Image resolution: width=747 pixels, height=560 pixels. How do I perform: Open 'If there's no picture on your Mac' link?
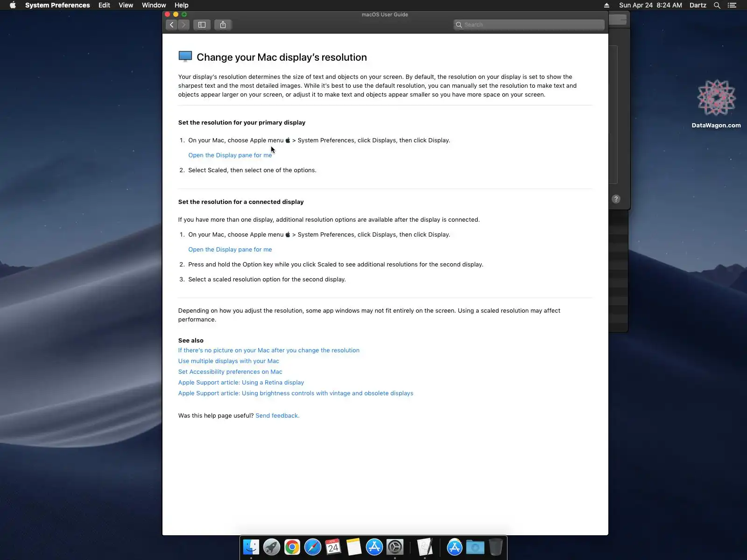point(269,350)
